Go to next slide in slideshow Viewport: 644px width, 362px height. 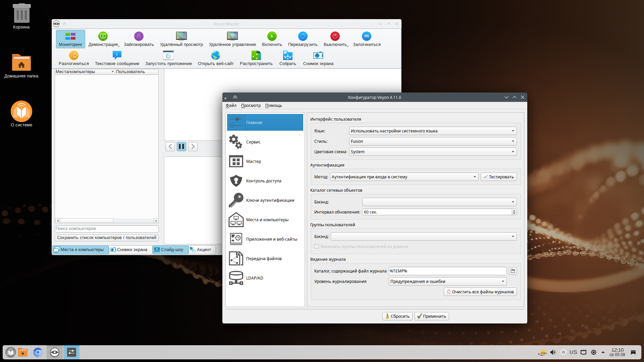(x=193, y=146)
